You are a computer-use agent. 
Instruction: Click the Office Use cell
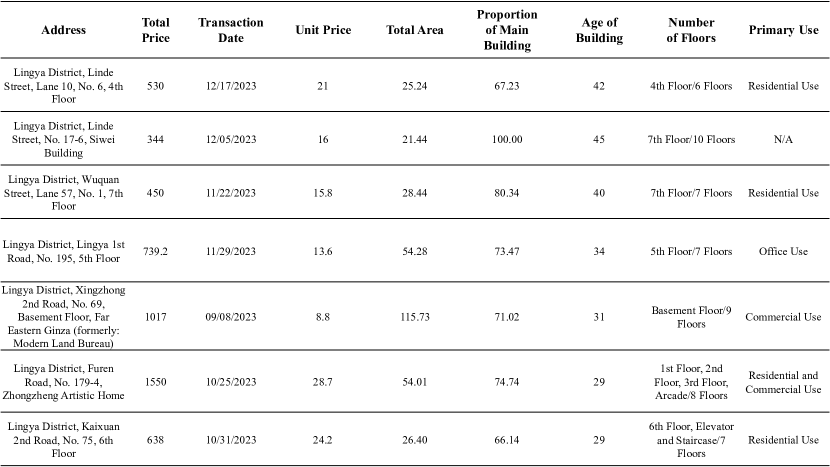pyautogui.click(x=783, y=251)
